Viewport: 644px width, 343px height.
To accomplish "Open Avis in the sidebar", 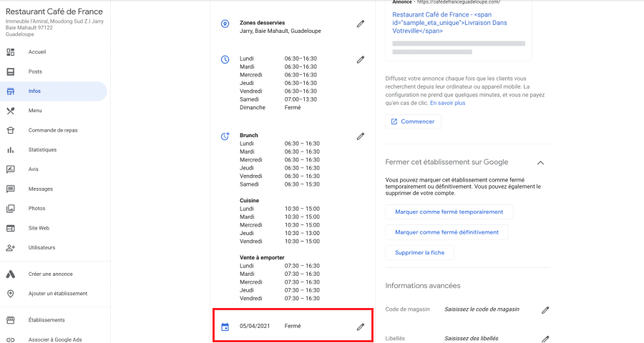I will pyautogui.click(x=33, y=169).
